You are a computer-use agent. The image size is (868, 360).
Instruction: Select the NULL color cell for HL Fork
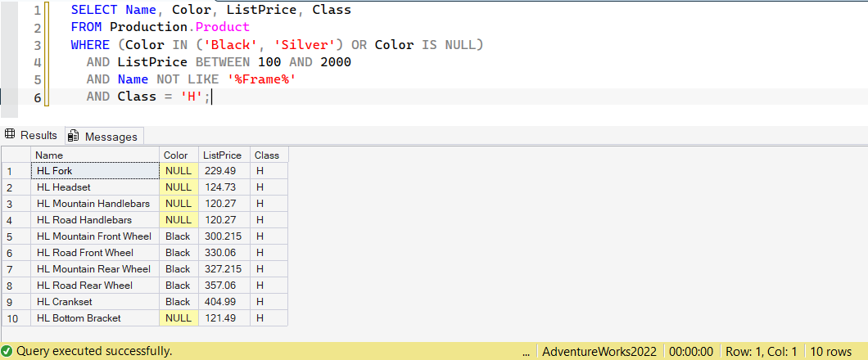179,171
